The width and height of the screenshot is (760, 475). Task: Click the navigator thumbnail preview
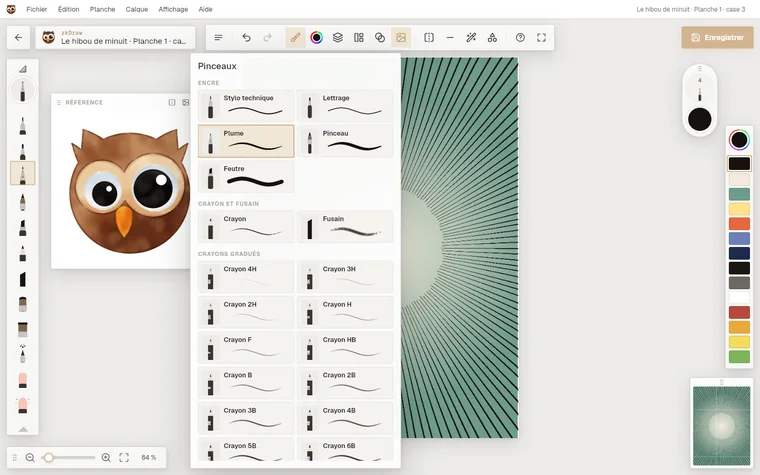pyautogui.click(x=721, y=427)
